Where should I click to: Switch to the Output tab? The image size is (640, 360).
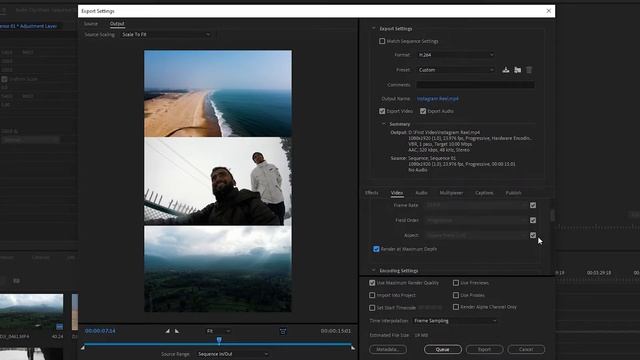(x=117, y=24)
